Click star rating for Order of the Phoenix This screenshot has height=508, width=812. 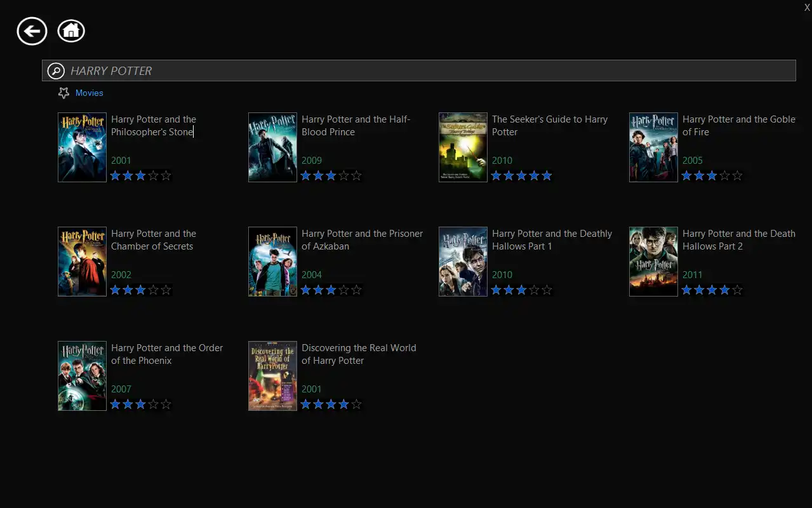[141, 404]
